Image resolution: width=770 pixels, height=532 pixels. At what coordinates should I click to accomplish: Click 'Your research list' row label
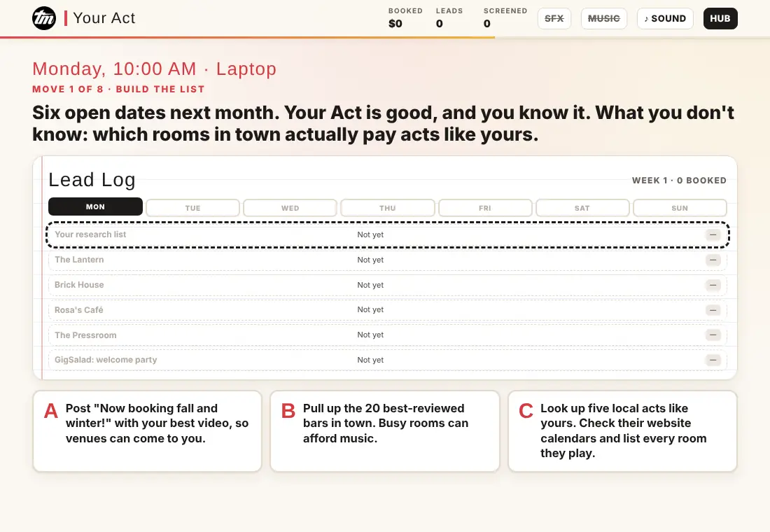(x=90, y=234)
